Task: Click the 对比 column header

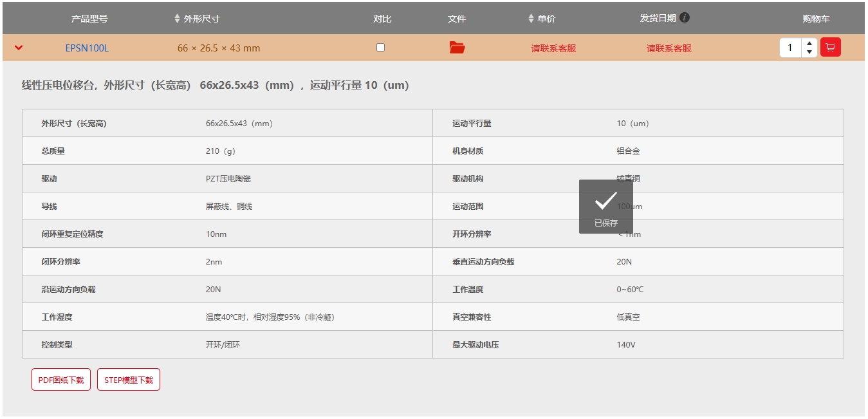Action: (x=382, y=19)
